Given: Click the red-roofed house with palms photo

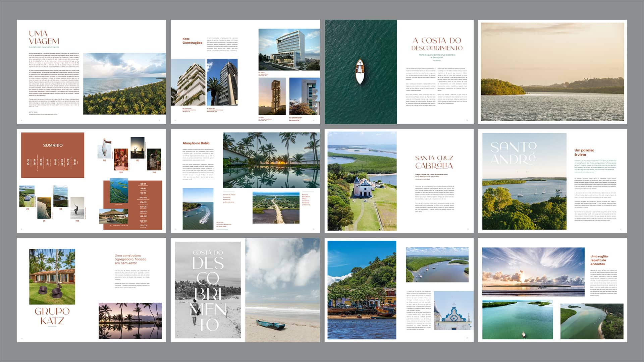Looking at the screenshot, I should point(52,277).
